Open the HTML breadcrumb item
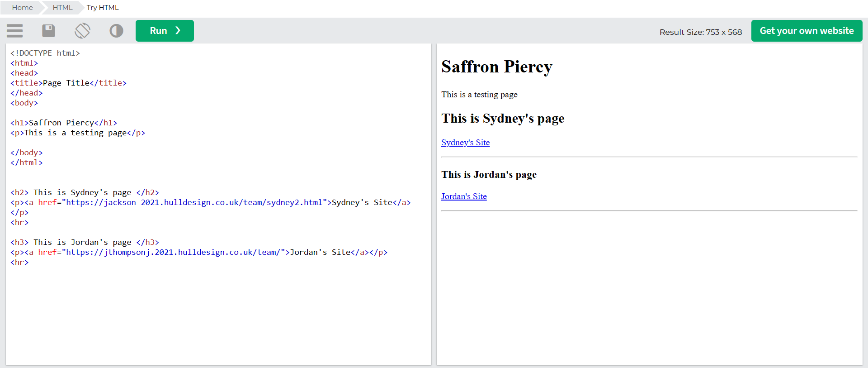 pyautogui.click(x=62, y=8)
